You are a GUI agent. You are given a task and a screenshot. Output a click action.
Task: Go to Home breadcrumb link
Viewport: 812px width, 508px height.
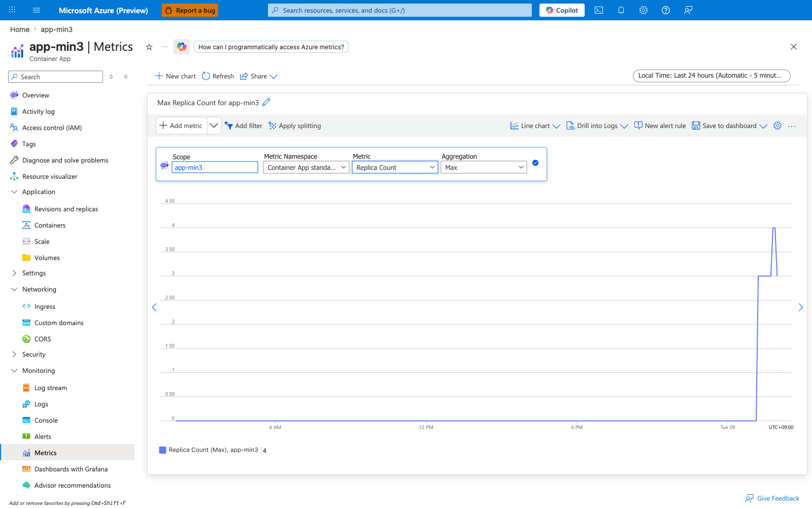[x=20, y=29]
